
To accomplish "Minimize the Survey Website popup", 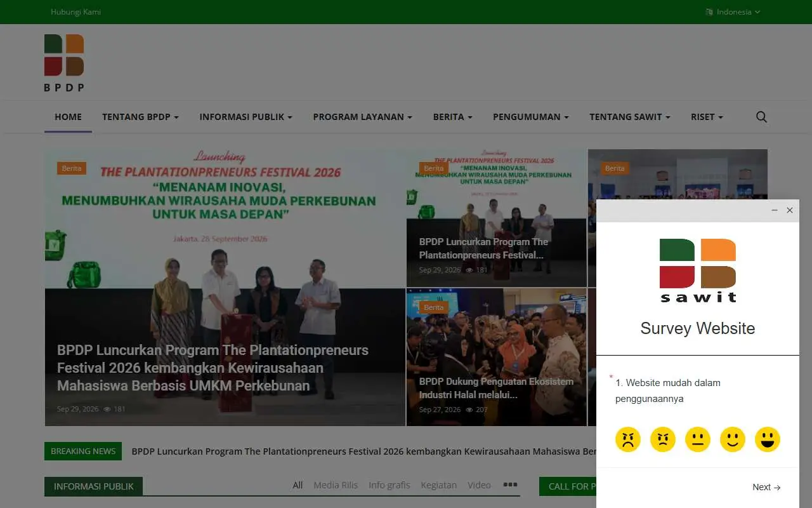I will click(775, 210).
